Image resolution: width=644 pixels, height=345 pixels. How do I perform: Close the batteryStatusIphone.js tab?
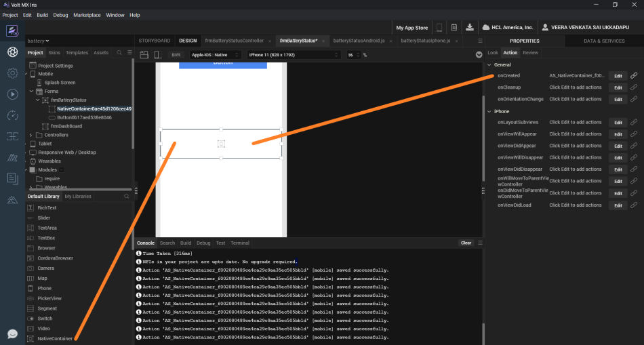pyautogui.click(x=457, y=41)
